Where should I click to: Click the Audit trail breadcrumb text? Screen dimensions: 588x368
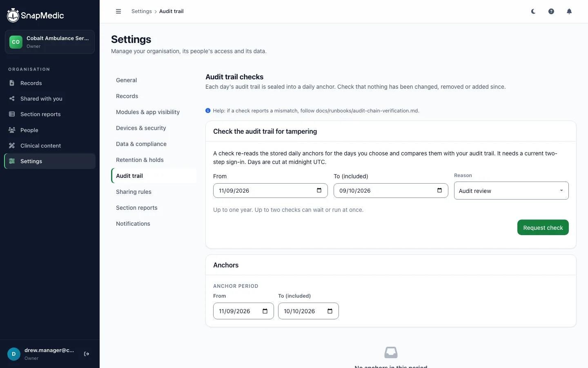coord(171,11)
